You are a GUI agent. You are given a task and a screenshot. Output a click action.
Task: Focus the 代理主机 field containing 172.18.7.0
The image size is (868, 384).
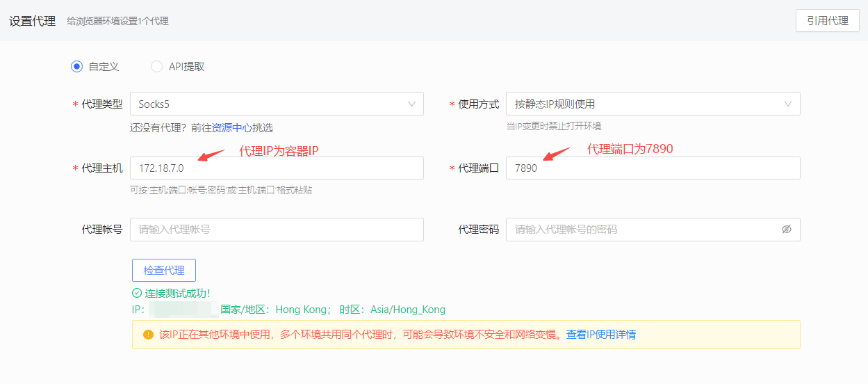[x=276, y=168]
